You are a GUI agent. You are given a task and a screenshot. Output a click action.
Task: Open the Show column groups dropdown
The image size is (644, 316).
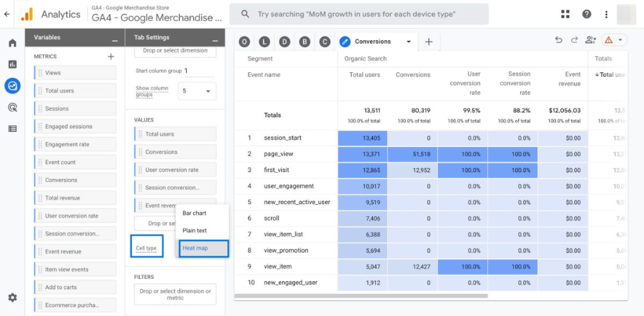[x=197, y=91]
